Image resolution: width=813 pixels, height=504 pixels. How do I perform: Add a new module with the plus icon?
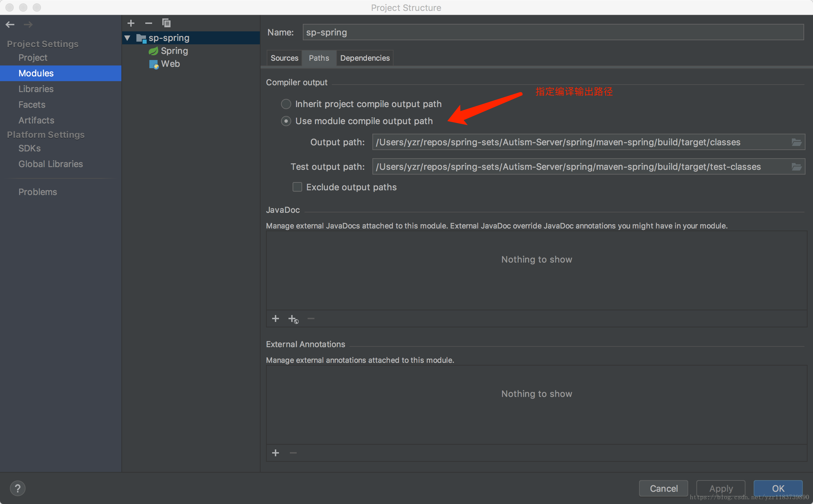pyautogui.click(x=131, y=23)
